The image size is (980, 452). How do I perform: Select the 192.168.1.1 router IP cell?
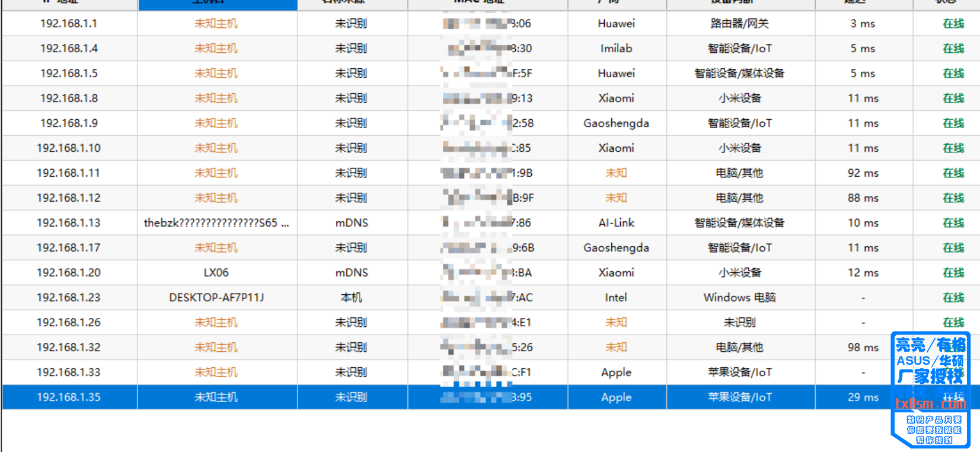(69, 23)
